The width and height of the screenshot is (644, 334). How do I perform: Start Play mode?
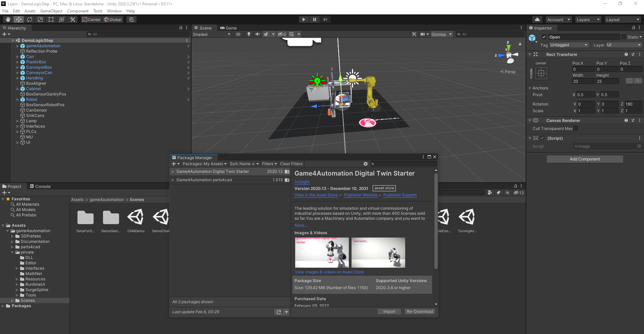[304, 19]
